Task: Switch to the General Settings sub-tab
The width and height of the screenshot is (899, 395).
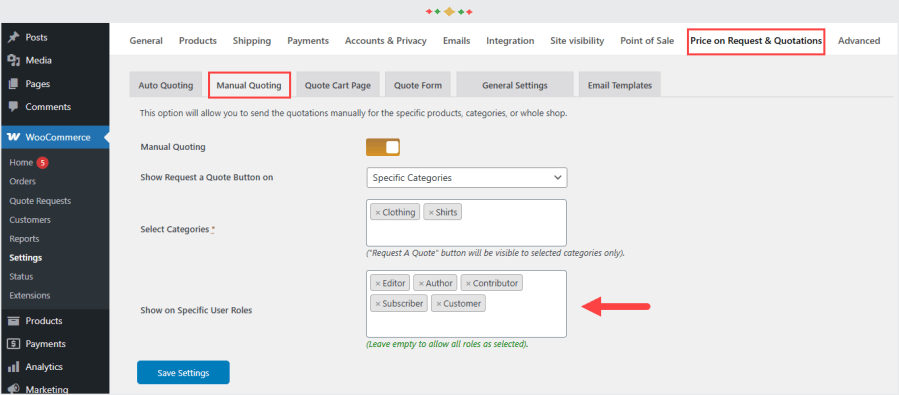Action: 515,85
